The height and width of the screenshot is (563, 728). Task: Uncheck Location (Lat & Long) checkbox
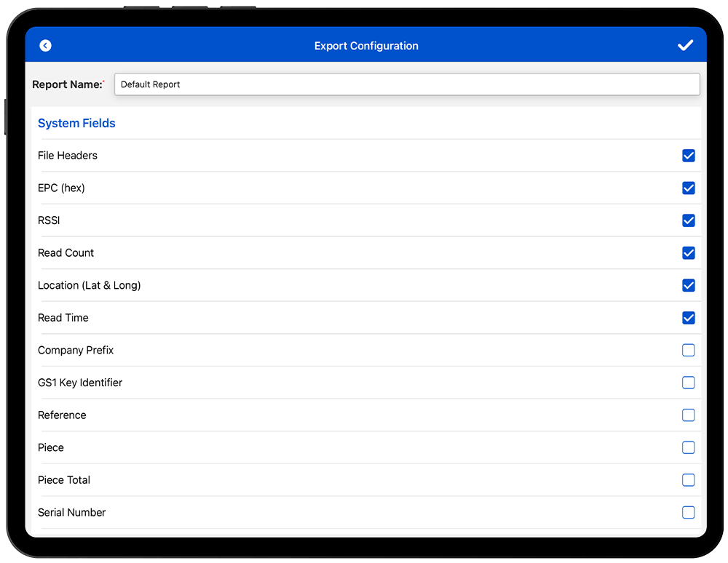point(688,285)
